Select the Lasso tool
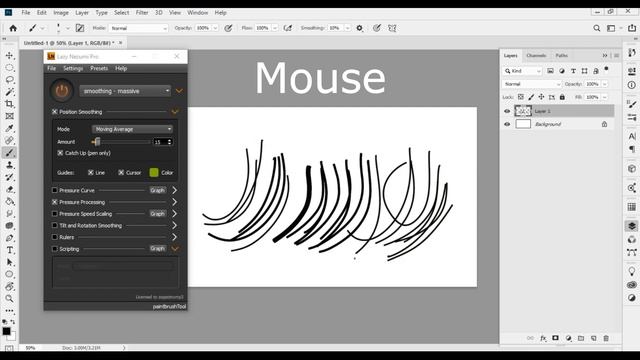 tap(9, 80)
